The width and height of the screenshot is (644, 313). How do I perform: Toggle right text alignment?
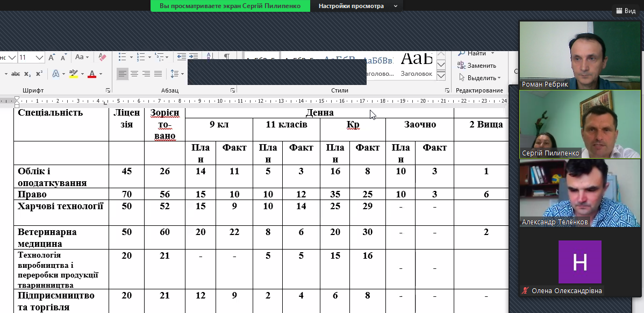click(146, 74)
